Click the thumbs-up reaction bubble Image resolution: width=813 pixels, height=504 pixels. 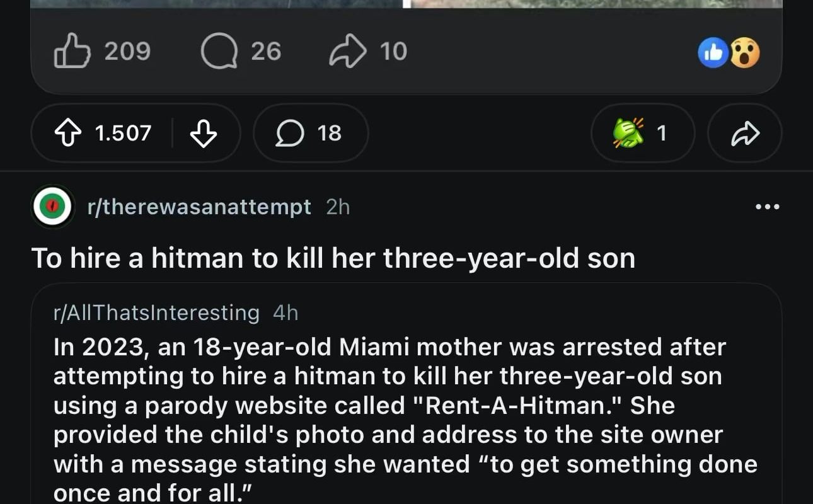pos(713,52)
